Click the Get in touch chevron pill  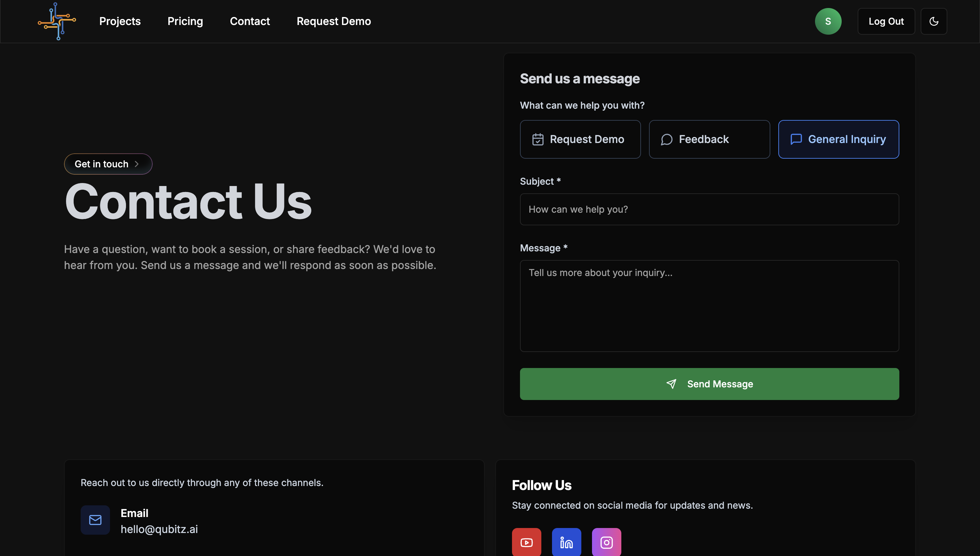point(108,164)
